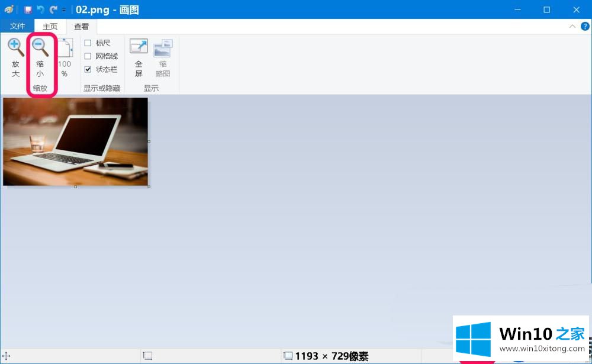Enable the Gridlines (网格线) checkbox

pyautogui.click(x=88, y=56)
